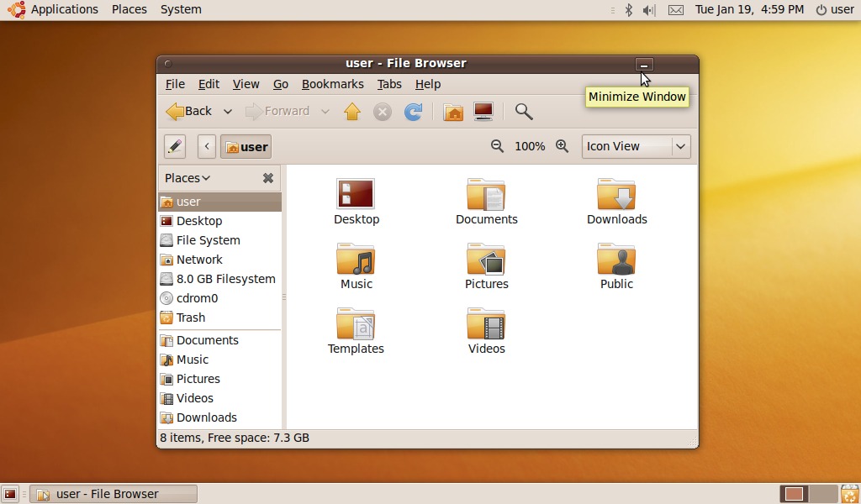This screenshot has height=504, width=861.
Task: Close the Places side pane
Action: pos(268,178)
